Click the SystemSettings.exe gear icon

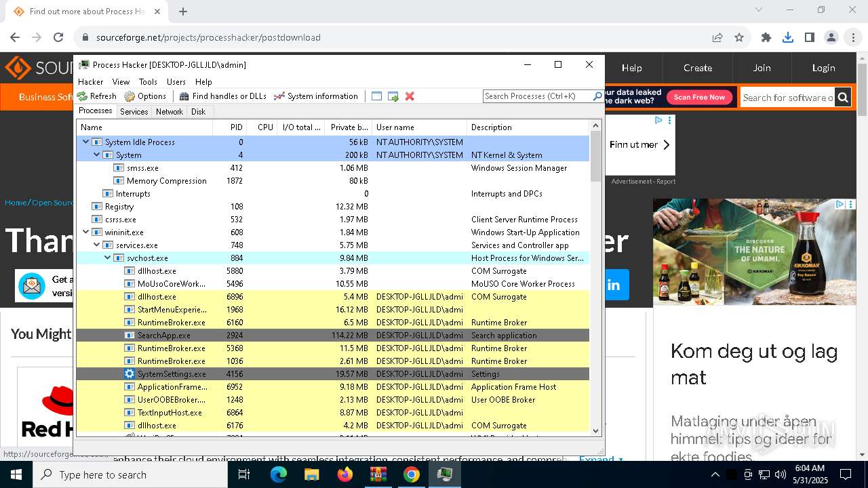pos(130,374)
